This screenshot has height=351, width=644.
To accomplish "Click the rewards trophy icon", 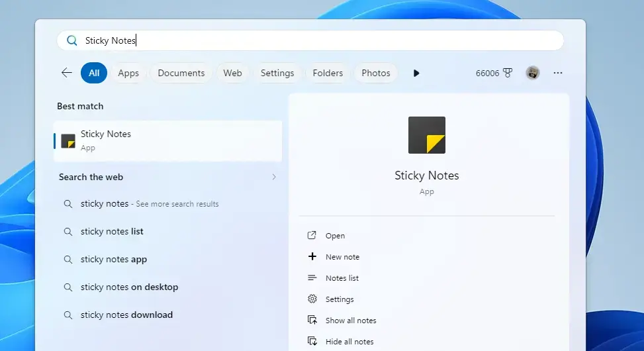I will 508,73.
